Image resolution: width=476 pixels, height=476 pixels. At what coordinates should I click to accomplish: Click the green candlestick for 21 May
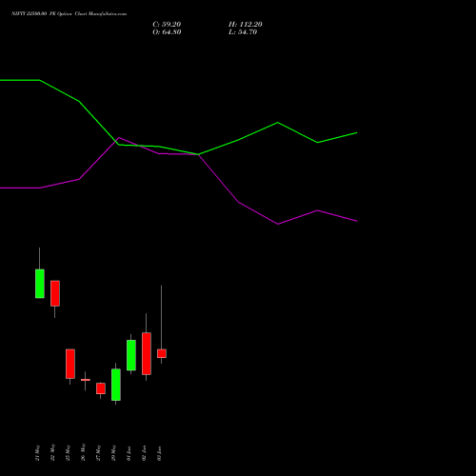40,284
